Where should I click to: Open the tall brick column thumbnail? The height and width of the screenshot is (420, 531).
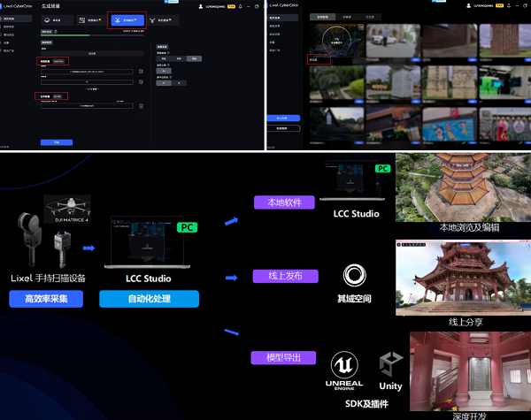click(x=505, y=41)
